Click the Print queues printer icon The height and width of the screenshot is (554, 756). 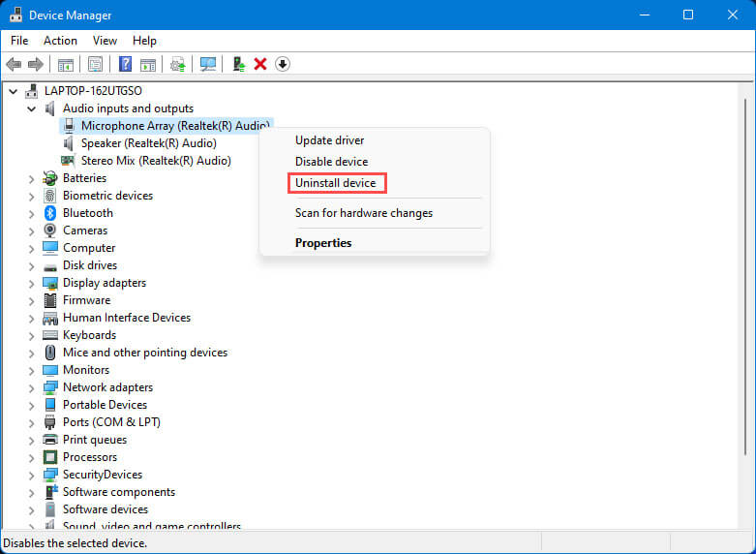pos(50,440)
